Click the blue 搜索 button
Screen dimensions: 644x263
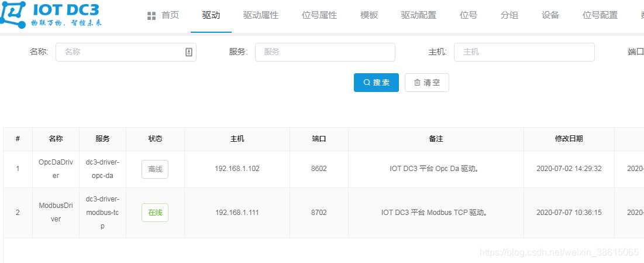[376, 83]
